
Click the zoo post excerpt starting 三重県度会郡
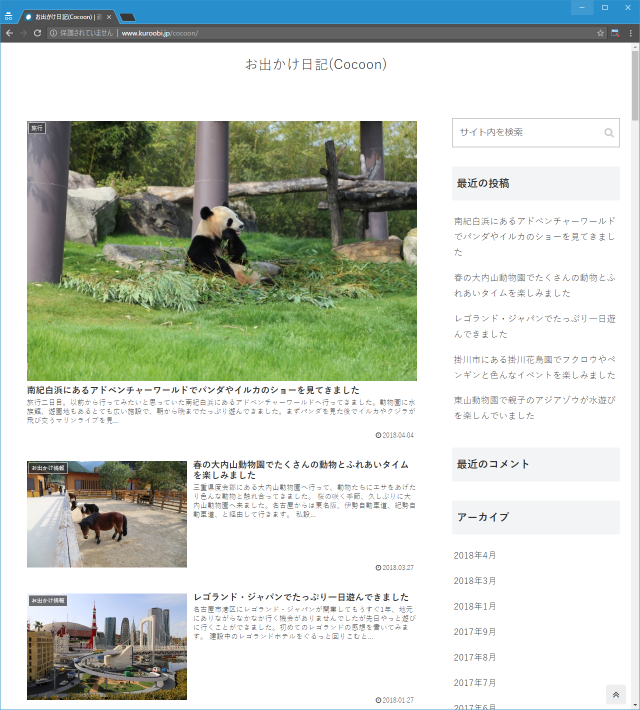point(304,501)
